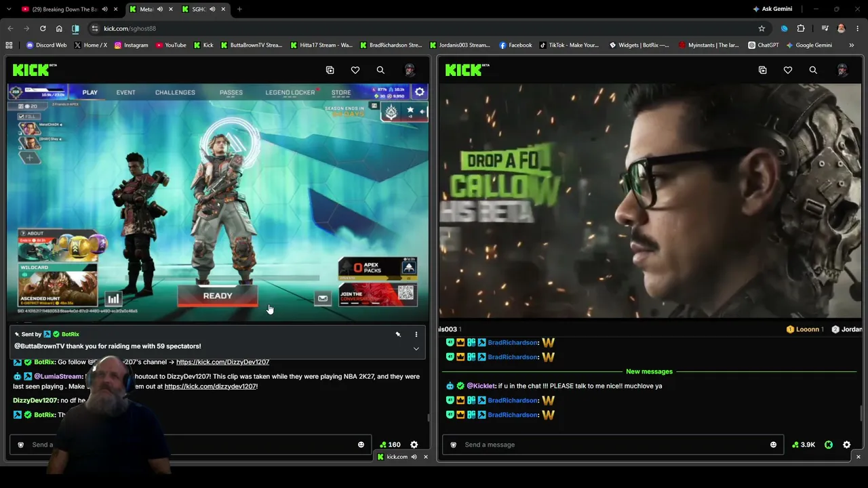Open 3.9K channel points in right chat
The image size is (868, 488).
804,445
